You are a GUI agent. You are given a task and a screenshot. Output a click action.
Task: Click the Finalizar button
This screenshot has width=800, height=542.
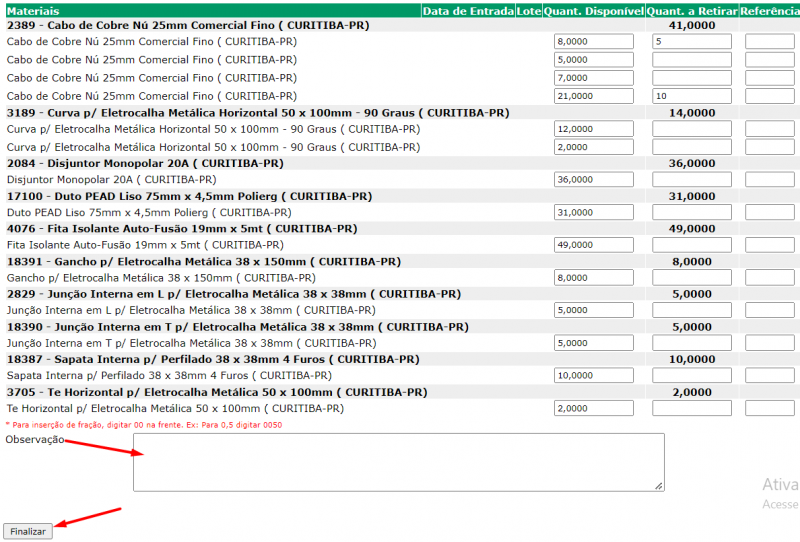coord(28,531)
